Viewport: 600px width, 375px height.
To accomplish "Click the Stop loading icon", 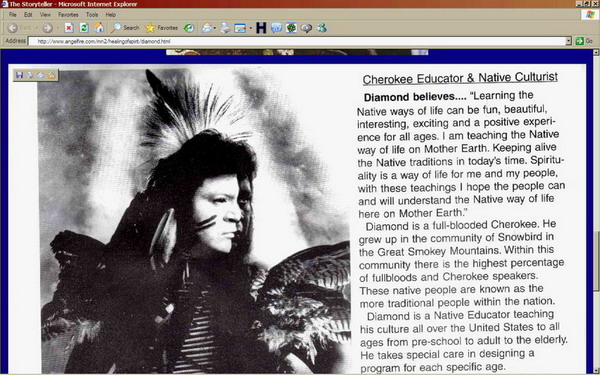I will point(69,28).
